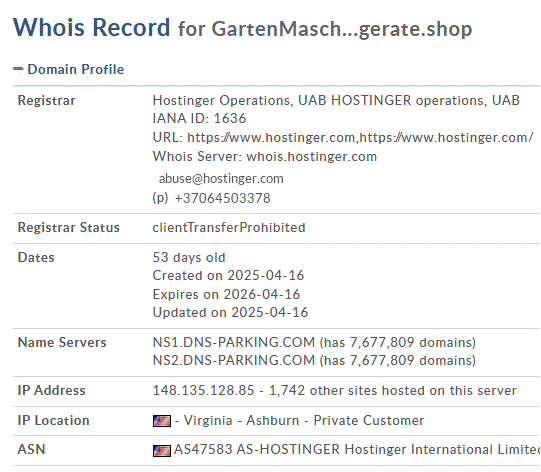Click the whois.hostinger.com server text

coord(312,157)
